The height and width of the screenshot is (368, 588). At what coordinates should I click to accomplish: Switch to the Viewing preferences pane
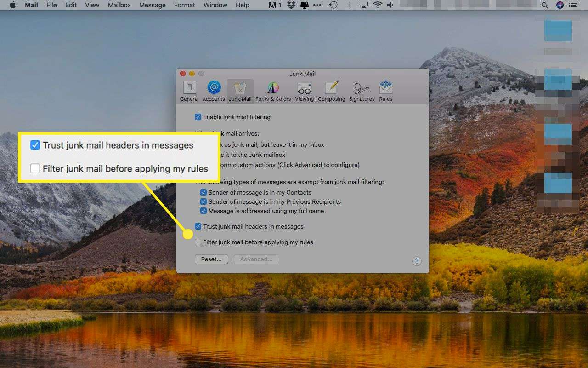(x=304, y=91)
